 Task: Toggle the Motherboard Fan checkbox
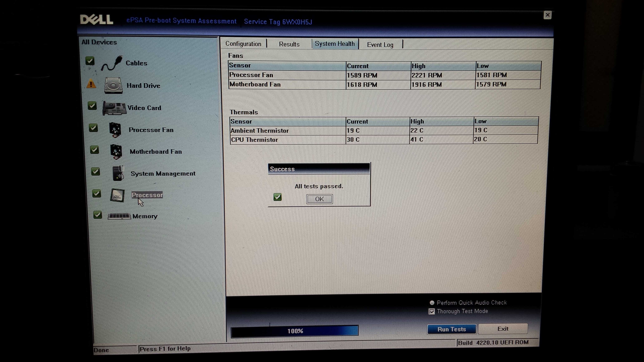[x=94, y=150]
